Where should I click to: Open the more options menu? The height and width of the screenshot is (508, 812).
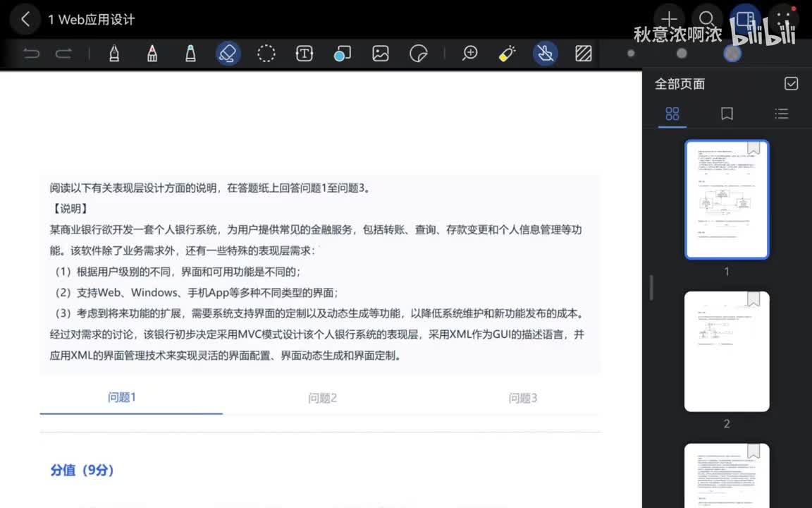[x=784, y=19]
